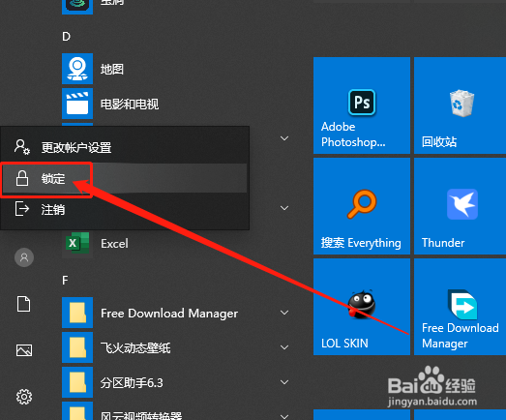Choose 锁定 to lock the PC
The image size is (506, 420).
click(x=125, y=178)
